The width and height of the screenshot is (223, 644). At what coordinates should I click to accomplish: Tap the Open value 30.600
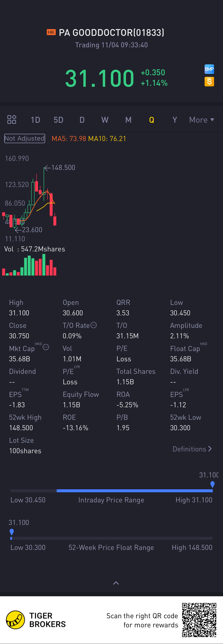[x=73, y=313]
